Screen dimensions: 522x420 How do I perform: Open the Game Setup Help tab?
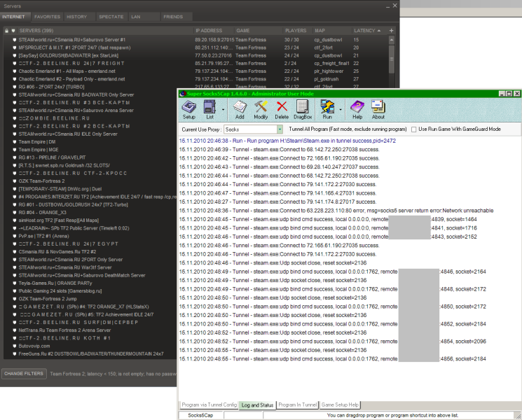pos(340,405)
